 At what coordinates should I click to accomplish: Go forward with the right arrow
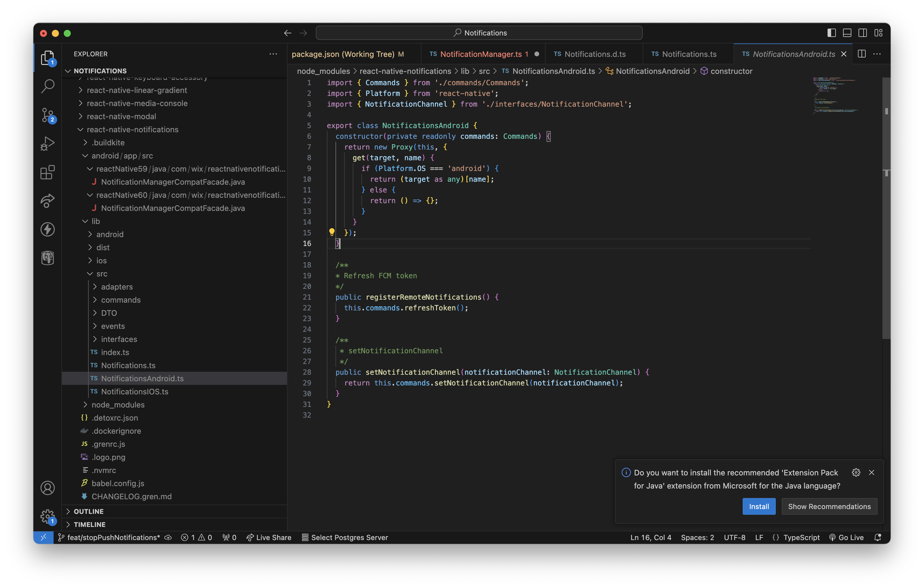[x=303, y=33]
